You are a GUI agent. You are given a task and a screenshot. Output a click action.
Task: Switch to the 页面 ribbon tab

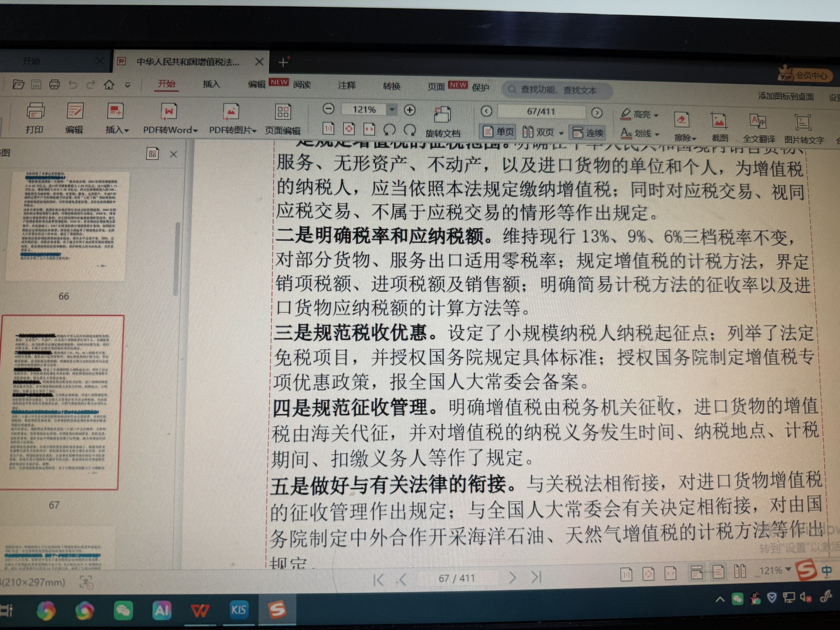click(x=436, y=87)
